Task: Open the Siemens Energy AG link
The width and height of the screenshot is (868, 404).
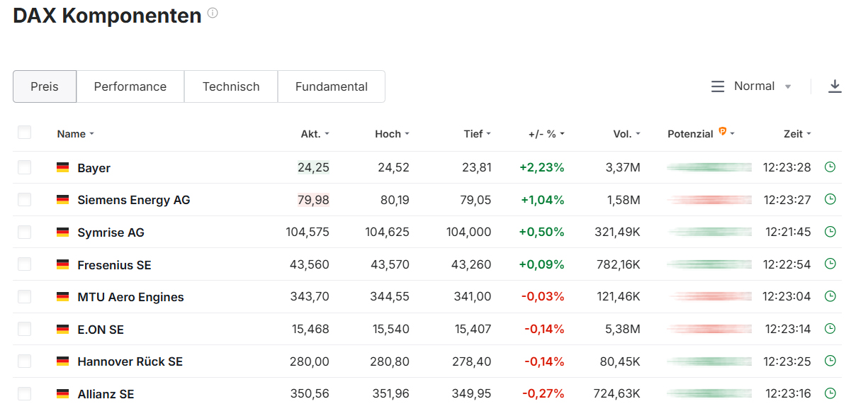Action: [x=134, y=200]
